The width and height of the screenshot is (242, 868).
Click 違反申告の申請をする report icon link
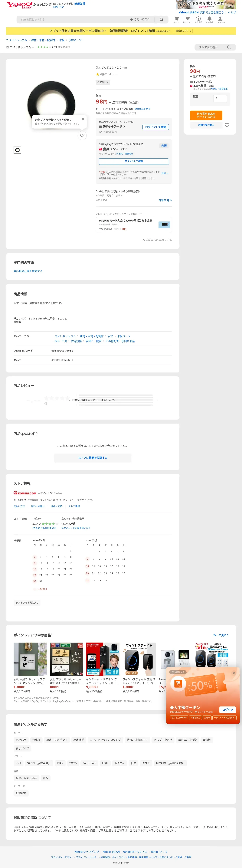point(157,240)
